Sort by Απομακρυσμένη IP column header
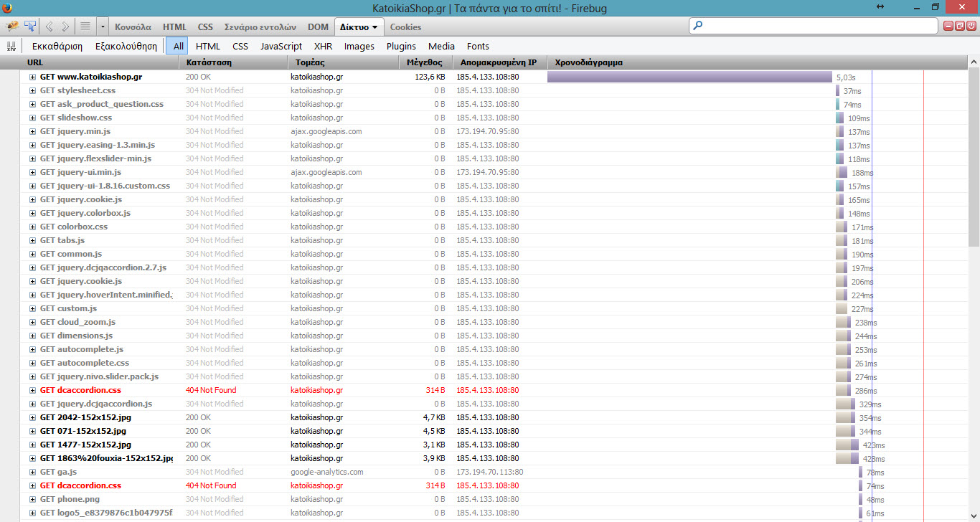The image size is (980, 522). [500, 62]
